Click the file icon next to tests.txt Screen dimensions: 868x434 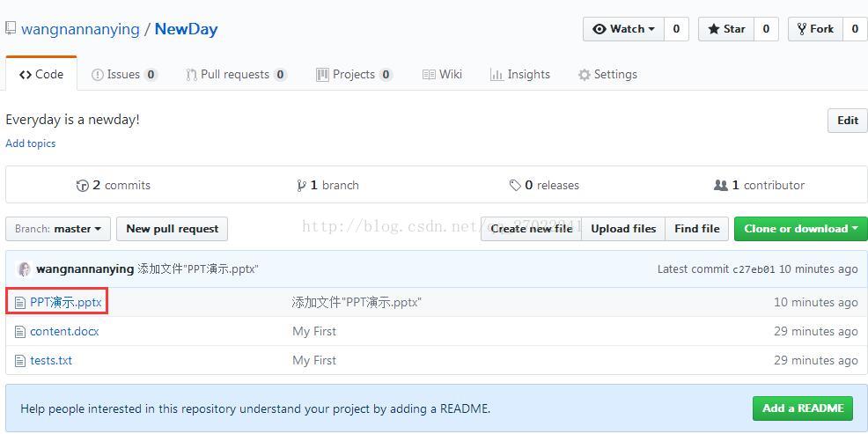tap(20, 361)
